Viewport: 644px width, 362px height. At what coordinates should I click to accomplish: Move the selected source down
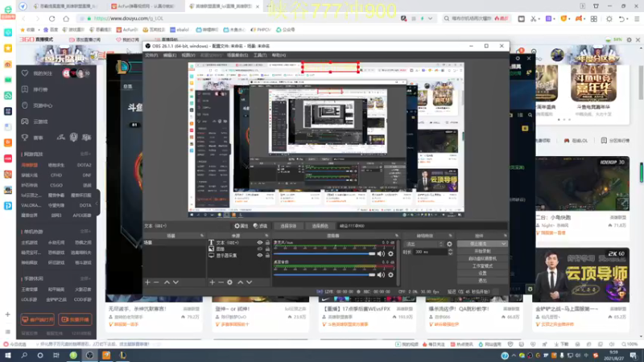tap(250, 282)
